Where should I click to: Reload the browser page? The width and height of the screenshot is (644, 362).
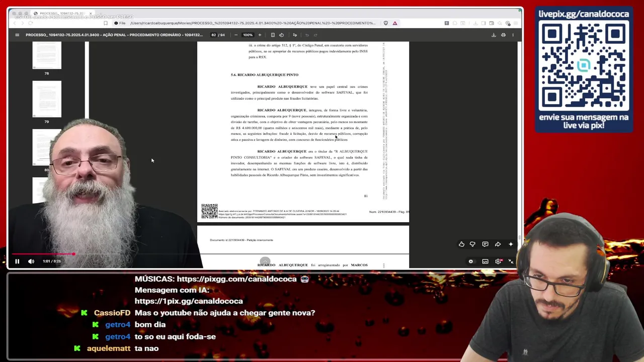[31, 23]
